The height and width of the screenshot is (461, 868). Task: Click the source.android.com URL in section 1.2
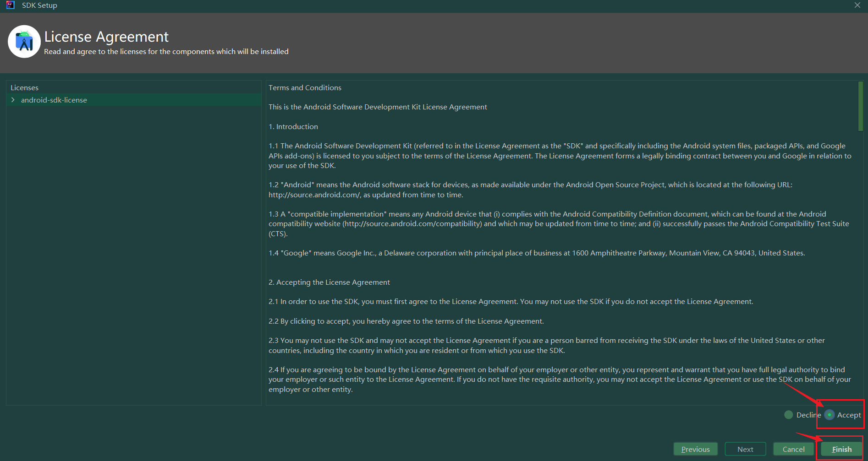pyautogui.click(x=315, y=195)
